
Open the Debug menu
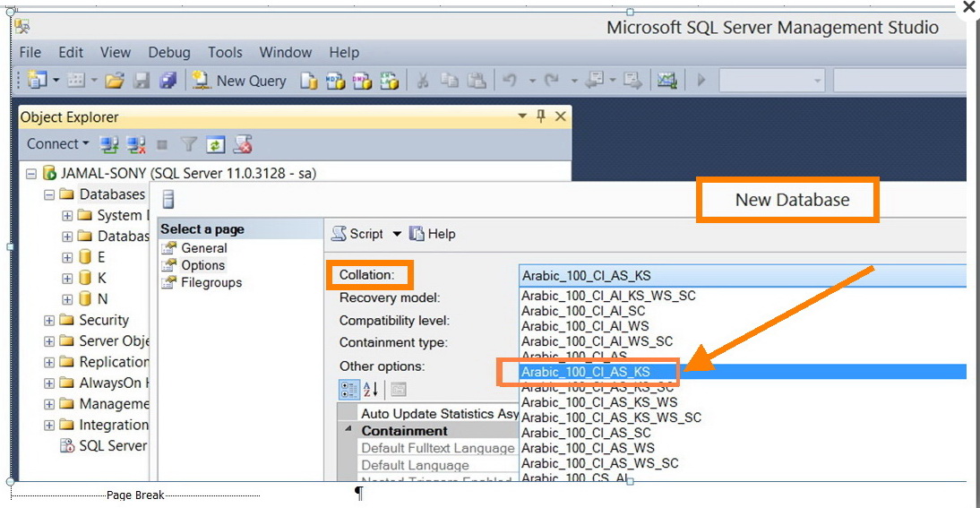tap(168, 53)
